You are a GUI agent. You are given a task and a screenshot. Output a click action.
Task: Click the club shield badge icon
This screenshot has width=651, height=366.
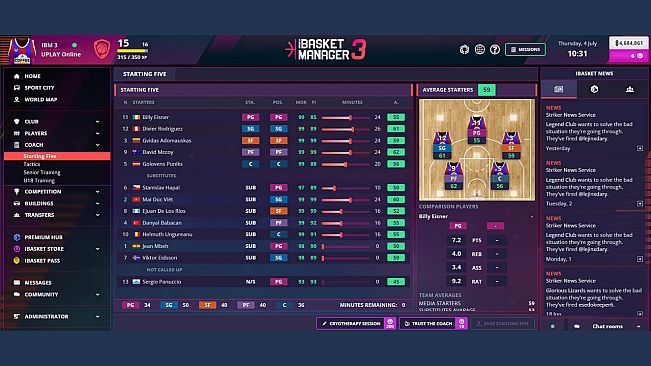(x=102, y=49)
